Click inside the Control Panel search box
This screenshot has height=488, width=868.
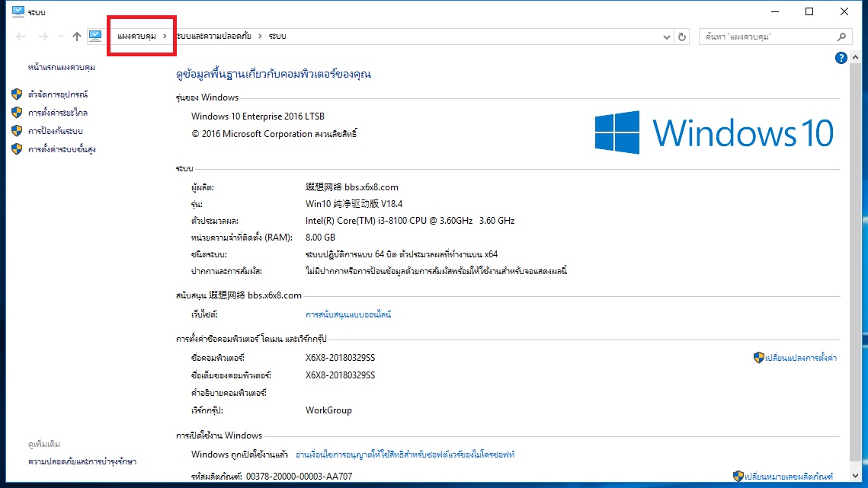[x=767, y=37]
